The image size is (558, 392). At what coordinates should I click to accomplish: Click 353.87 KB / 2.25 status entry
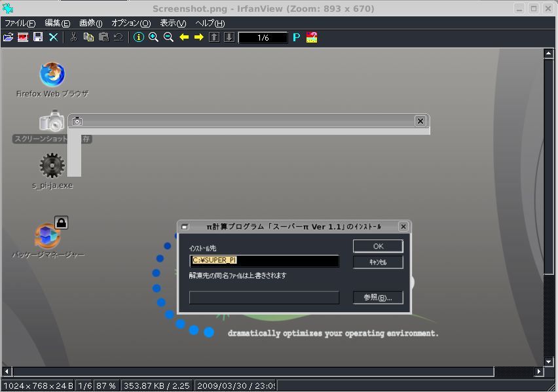coord(157,386)
